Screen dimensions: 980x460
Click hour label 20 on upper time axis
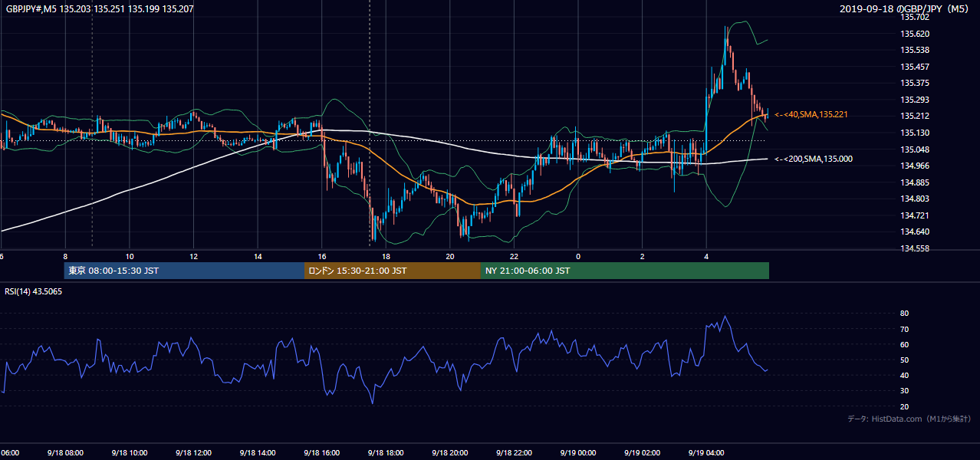[450, 256]
